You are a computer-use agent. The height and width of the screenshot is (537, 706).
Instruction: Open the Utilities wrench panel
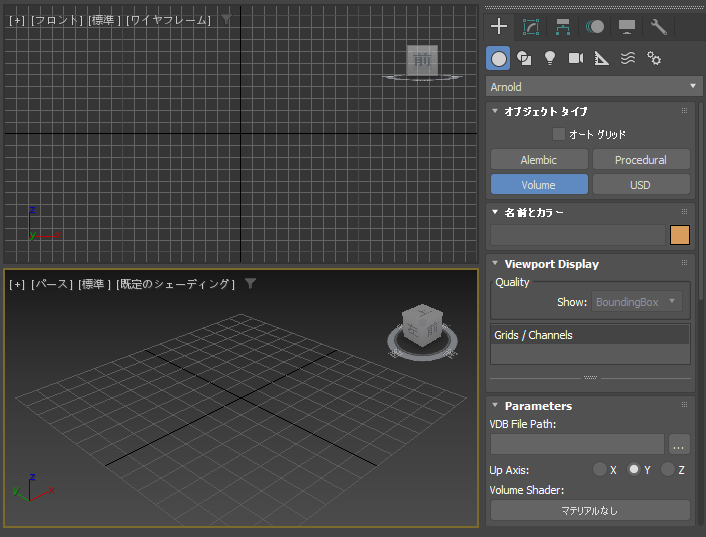pyautogui.click(x=658, y=27)
